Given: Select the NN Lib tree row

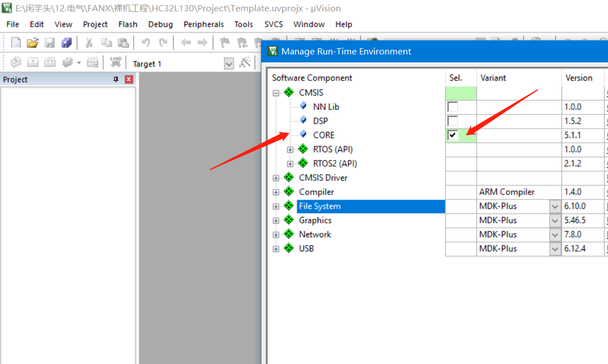Looking at the screenshot, I should [x=326, y=107].
